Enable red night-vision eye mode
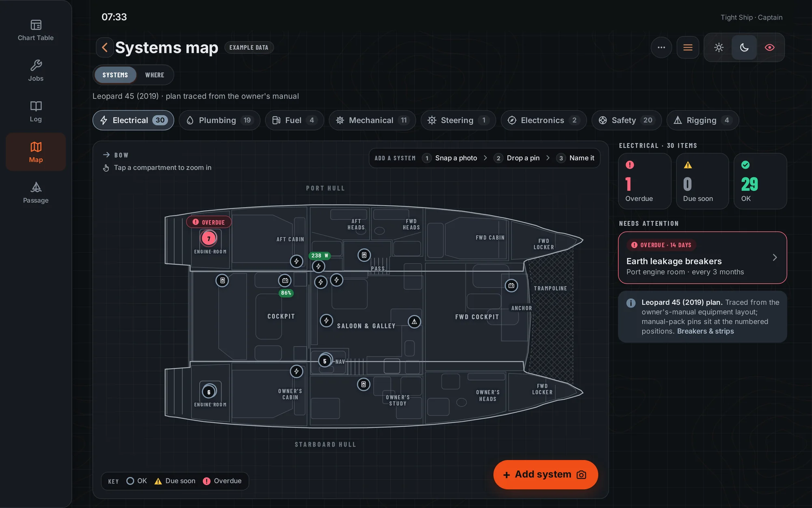This screenshot has width=812, height=508. 769,48
